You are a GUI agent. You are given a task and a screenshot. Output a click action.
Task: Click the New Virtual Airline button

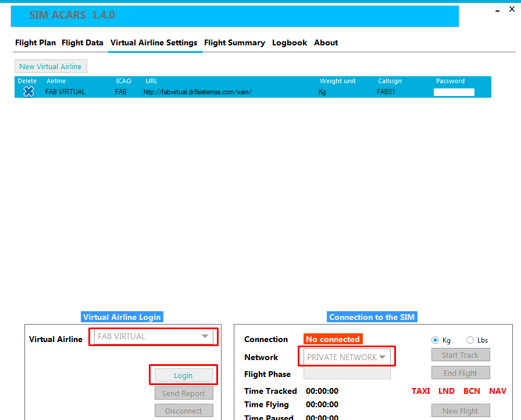pyautogui.click(x=51, y=66)
